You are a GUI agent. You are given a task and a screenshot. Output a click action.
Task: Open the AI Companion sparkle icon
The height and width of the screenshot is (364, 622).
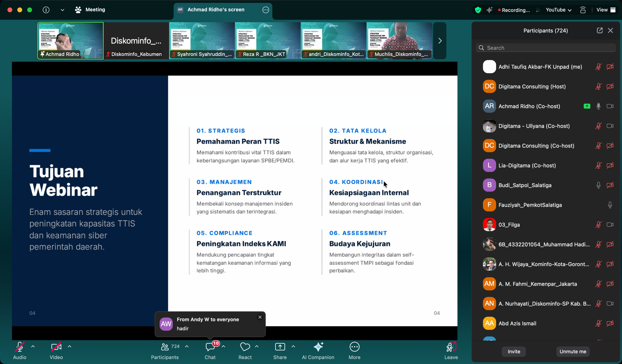(x=318, y=347)
